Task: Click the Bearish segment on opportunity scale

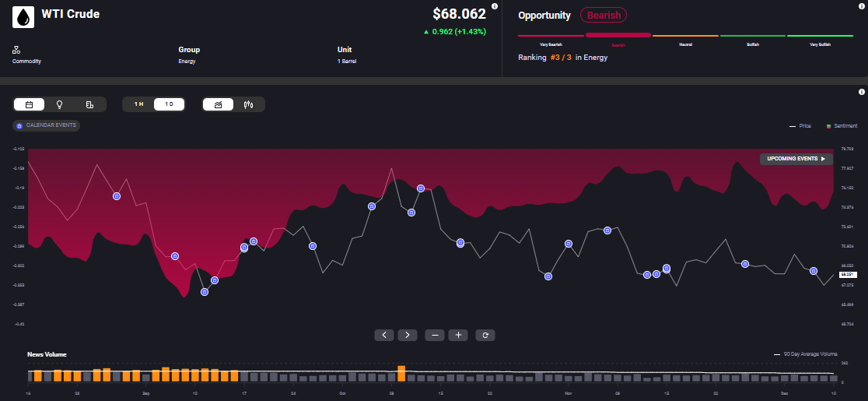Action: 618,36
